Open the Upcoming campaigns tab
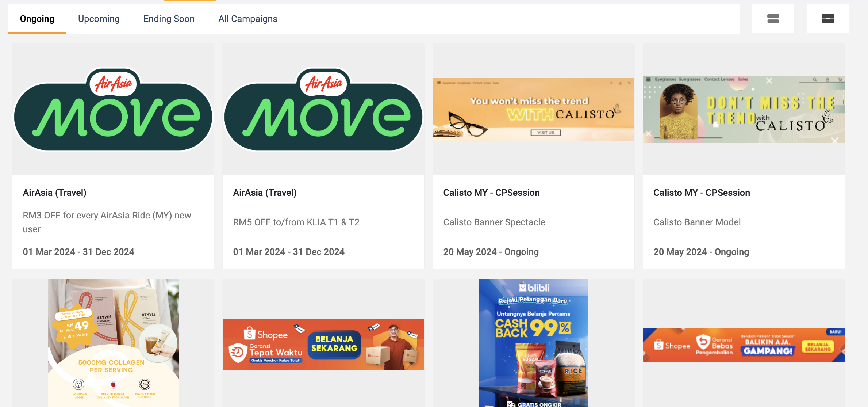 coord(99,19)
